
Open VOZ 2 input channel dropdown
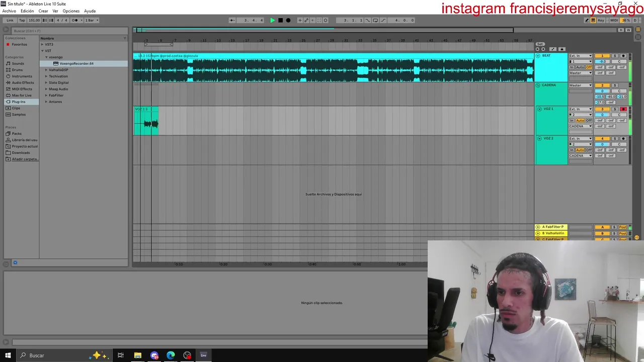tap(581, 144)
